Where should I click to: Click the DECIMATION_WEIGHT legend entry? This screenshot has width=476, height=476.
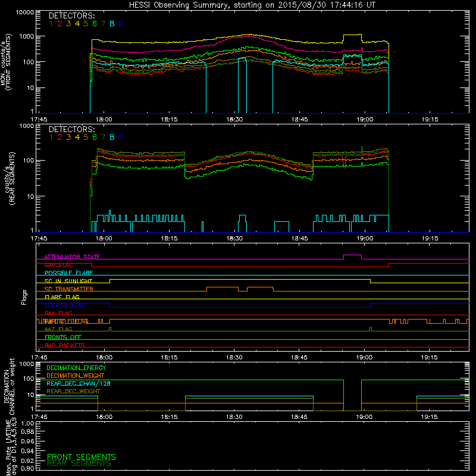pos(76,375)
